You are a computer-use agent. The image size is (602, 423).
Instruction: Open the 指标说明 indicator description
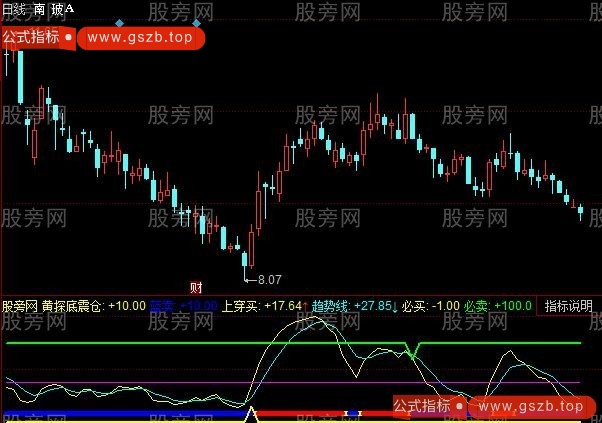tap(568, 305)
